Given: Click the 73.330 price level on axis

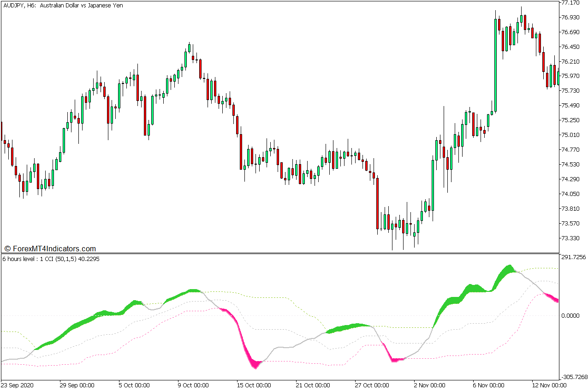Looking at the screenshot, I should (x=570, y=238).
